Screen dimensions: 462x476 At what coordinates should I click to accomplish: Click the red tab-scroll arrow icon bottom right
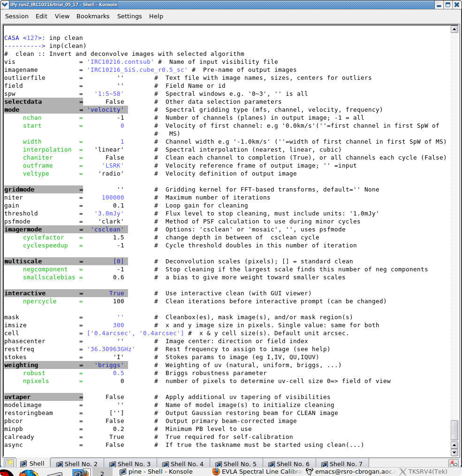(x=453, y=463)
